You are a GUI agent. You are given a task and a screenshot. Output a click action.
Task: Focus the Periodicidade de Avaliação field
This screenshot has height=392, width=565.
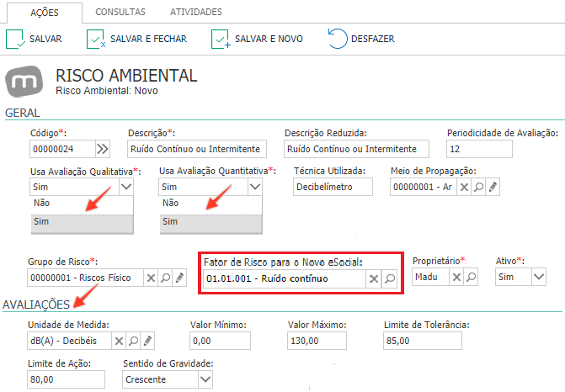(479, 149)
